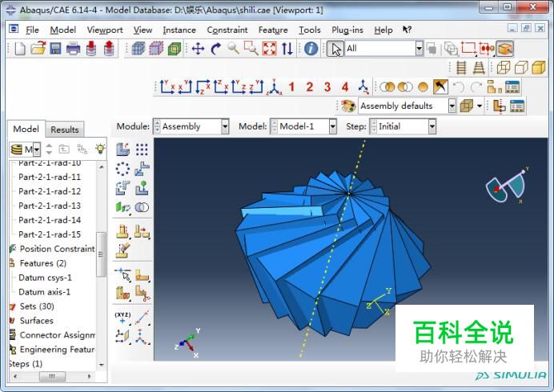Click the Translate Instance tool
This screenshot has width=554, height=392.
click(x=142, y=169)
